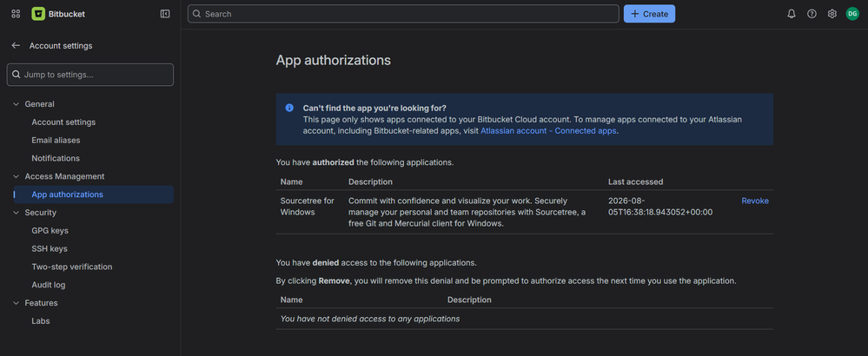This screenshot has width=868, height=356.
Task: Select App authorizations in the sidebar
Action: pyautogui.click(x=93, y=194)
